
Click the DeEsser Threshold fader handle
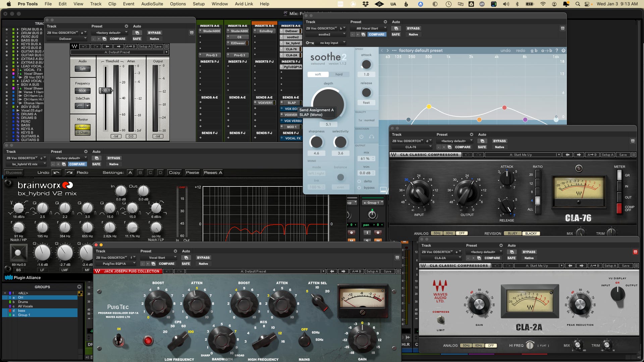point(106,90)
